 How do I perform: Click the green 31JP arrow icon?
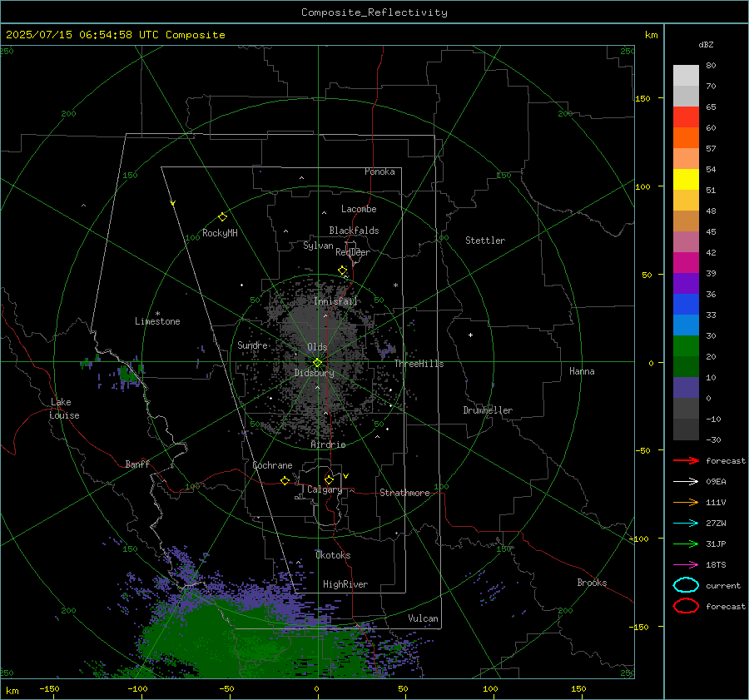tap(686, 544)
